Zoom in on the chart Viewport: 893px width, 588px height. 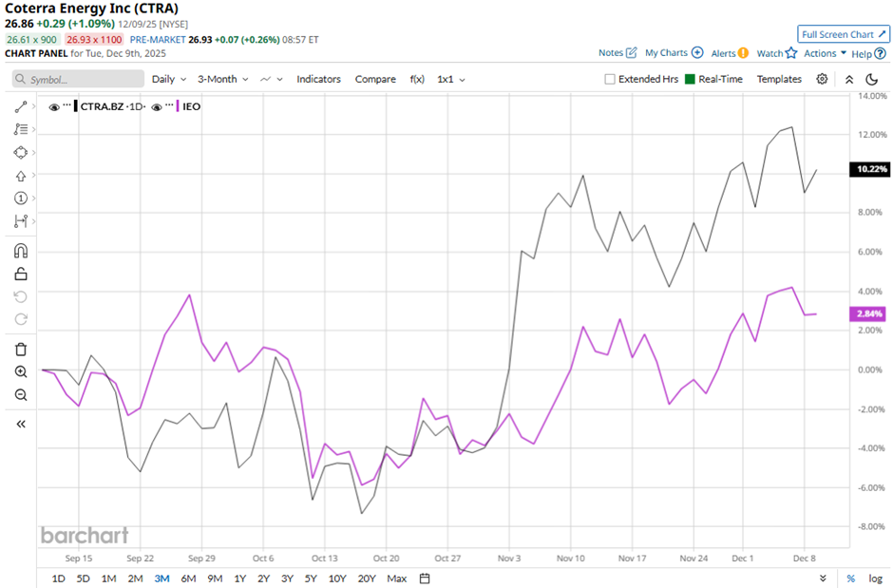[21, 371]
